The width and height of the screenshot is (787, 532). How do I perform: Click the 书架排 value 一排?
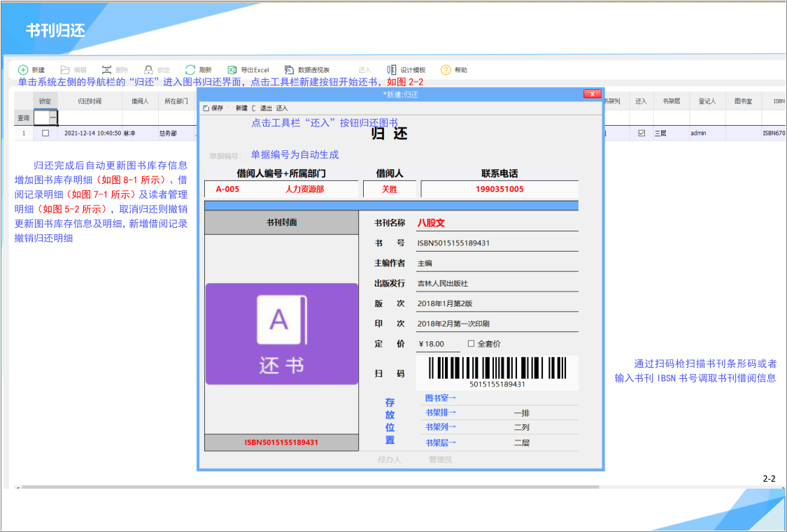(522, 413)
